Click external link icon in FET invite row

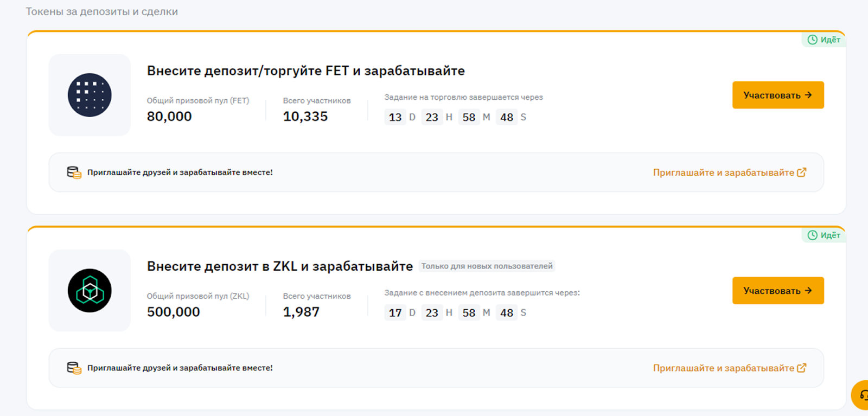pos(802,172)
